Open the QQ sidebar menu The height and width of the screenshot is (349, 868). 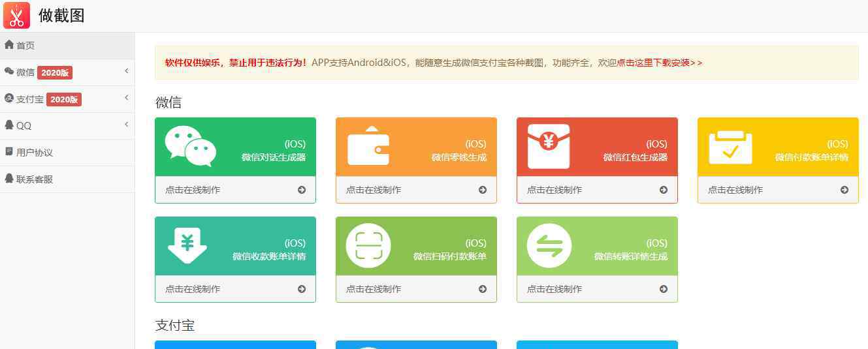(67, 126)
